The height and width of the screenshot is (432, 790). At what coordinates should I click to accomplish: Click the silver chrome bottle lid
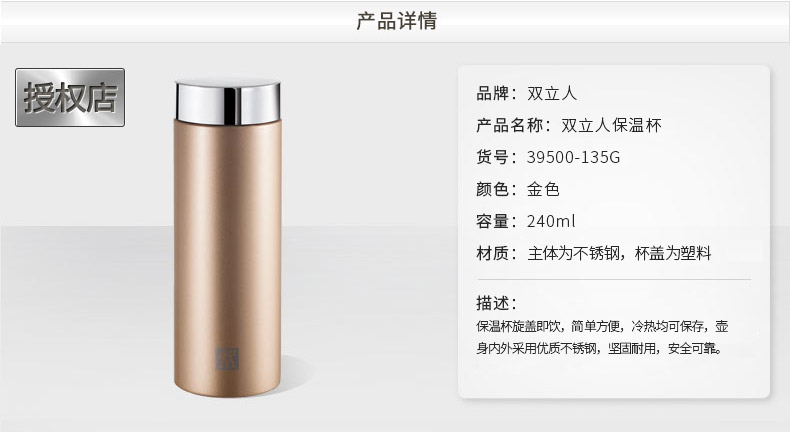click(228, 103)
